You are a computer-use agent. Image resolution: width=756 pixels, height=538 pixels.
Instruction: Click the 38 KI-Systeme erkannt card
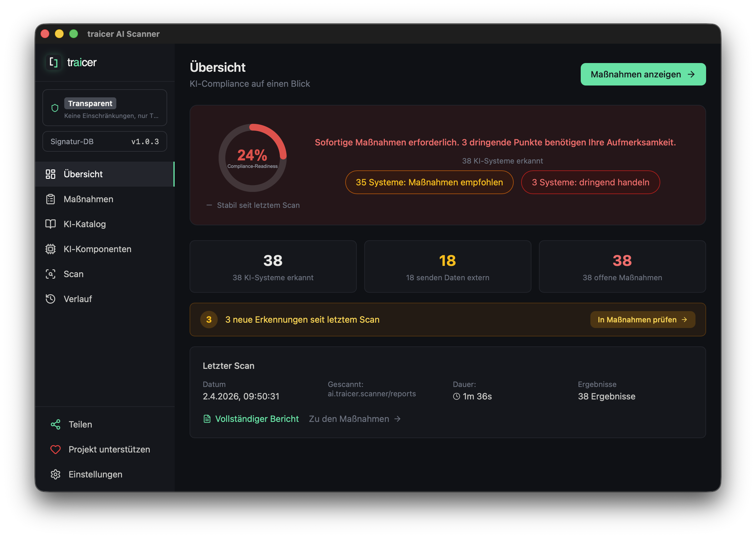[273, 267]
